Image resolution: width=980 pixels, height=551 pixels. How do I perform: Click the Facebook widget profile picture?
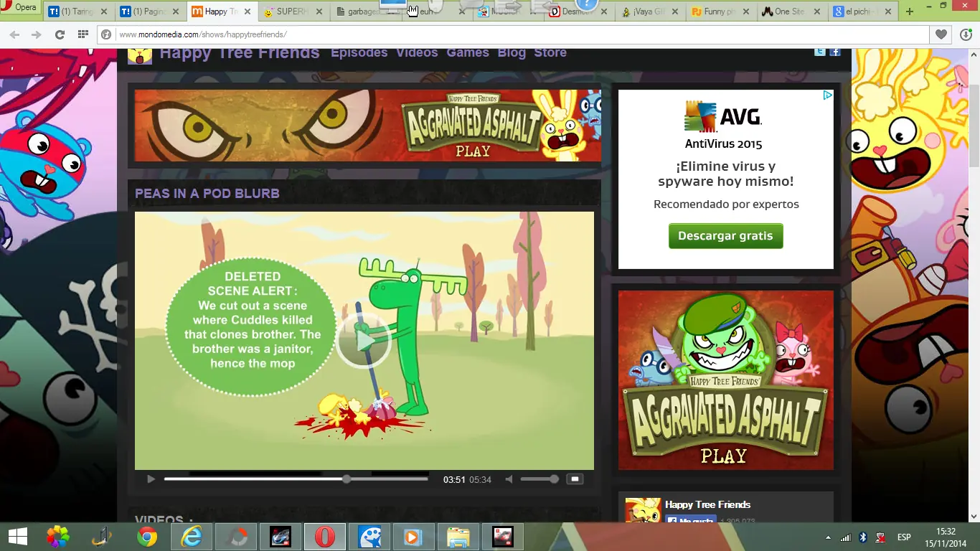[x=643, y=511]
